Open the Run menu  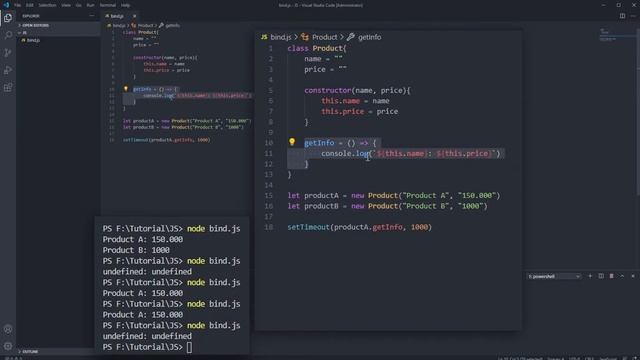[x=90, y=5]
